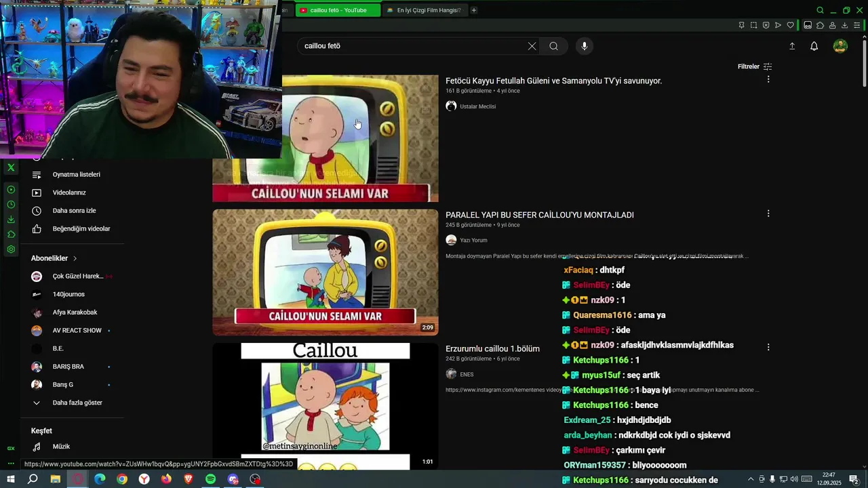Open YouTube notifications bell
Screen dimensions: 868x488
(814, 46)
